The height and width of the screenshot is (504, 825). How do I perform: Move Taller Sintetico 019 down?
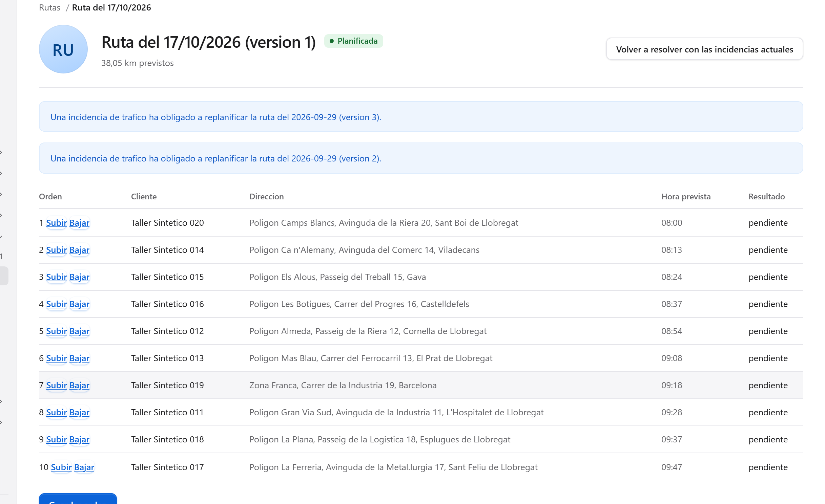[x=79, y=385]
